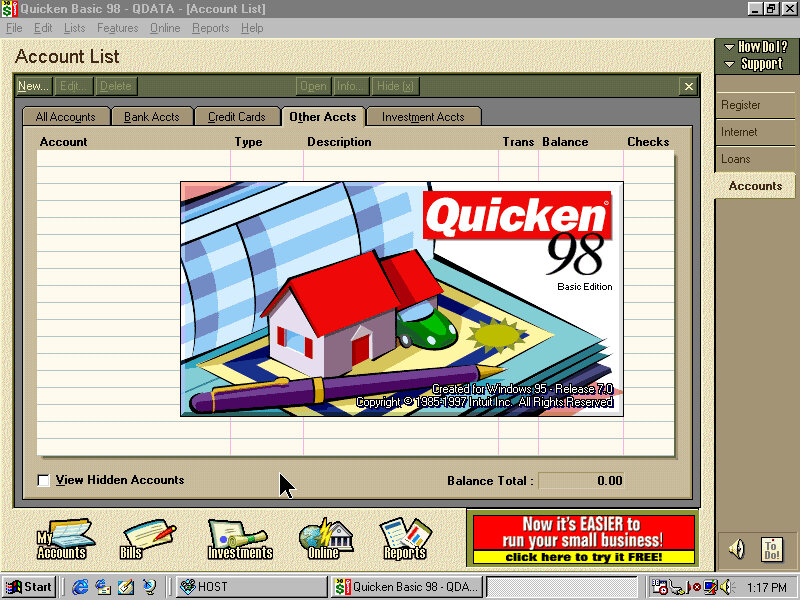Viewport: 800px width, 600px height.
Task: Expand the How Do I? dropdown
Action: tap(756, 47)
